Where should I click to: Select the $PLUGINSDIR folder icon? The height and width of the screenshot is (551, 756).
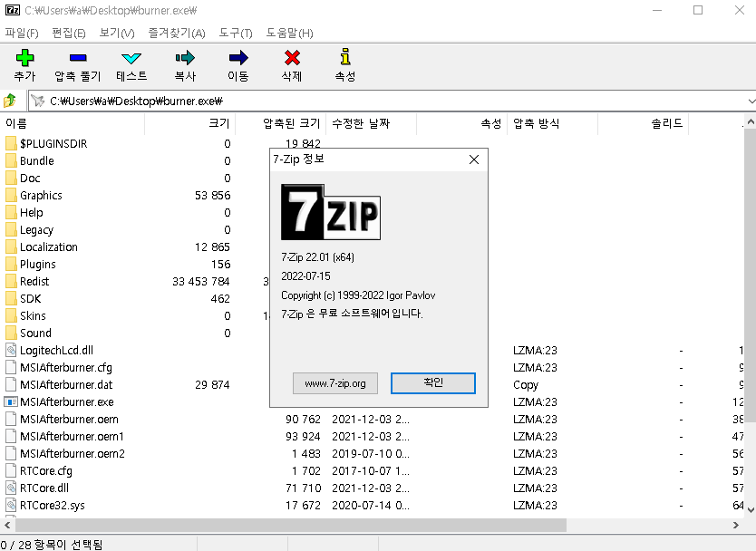tap(11, 144)
